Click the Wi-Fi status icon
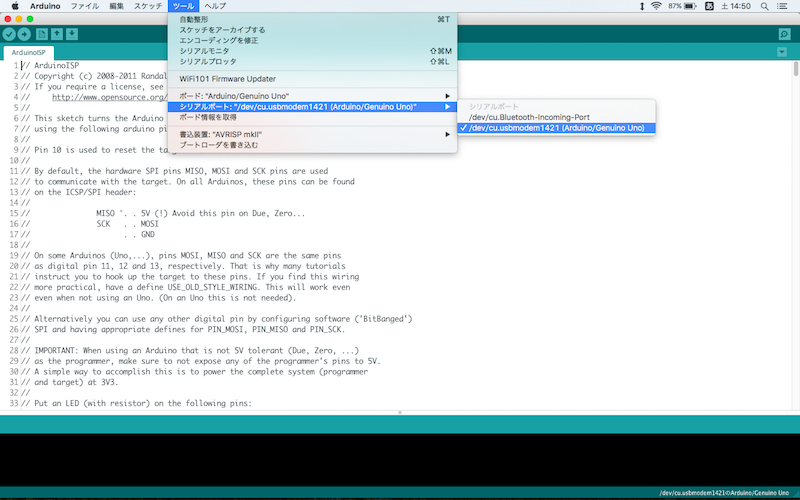The image size is (800, 500). point(656,6)
